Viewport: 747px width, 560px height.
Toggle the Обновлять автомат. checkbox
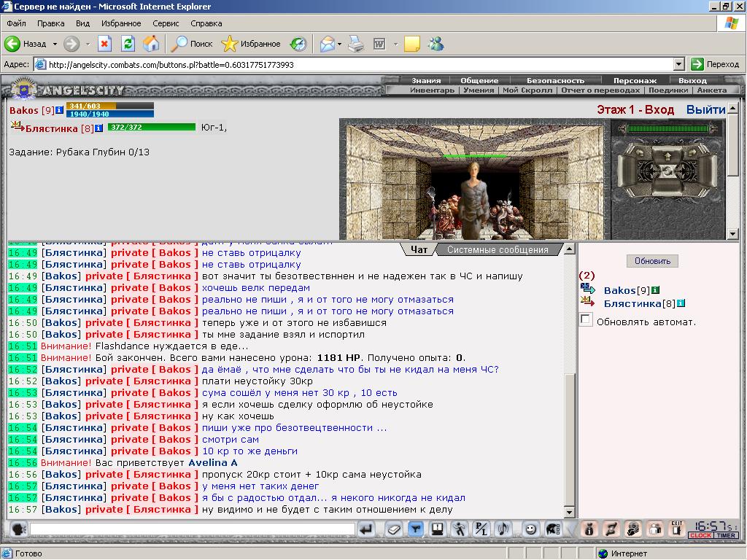pyautogui.click(x=586, y=319)
